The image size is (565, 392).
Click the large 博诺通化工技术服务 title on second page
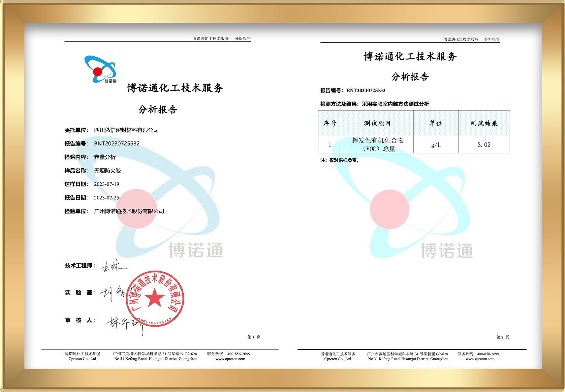(x=410, y=56)
